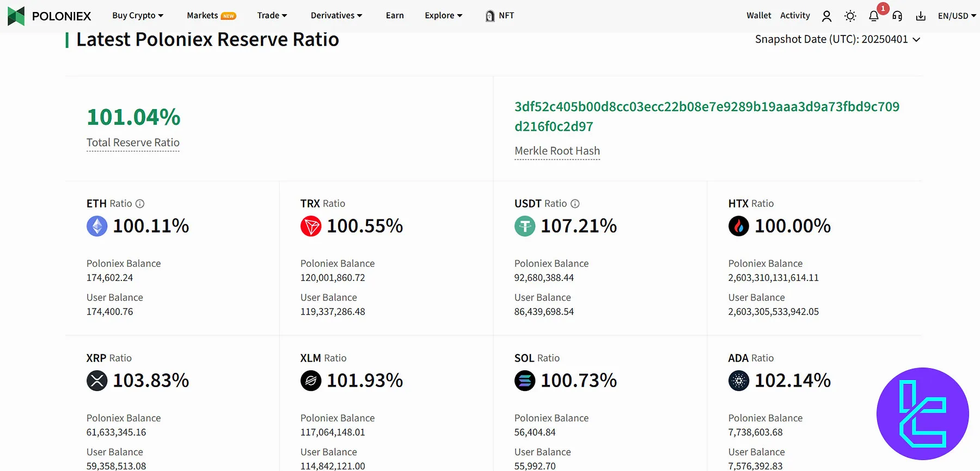Click TRX Poloniex Balance 120,001,860.72
This screenshot has height=471, width=980.
point(333,278)
